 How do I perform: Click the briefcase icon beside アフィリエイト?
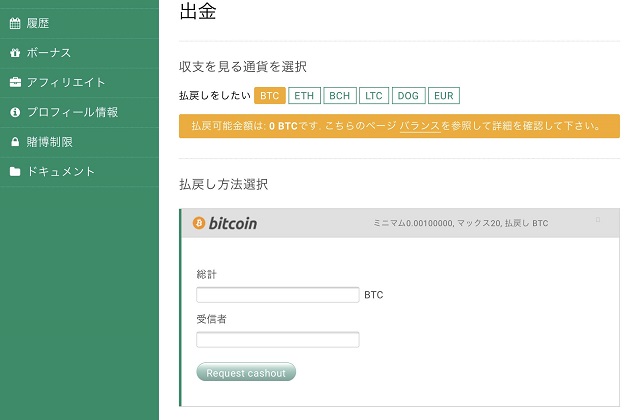tap(15, 82)
